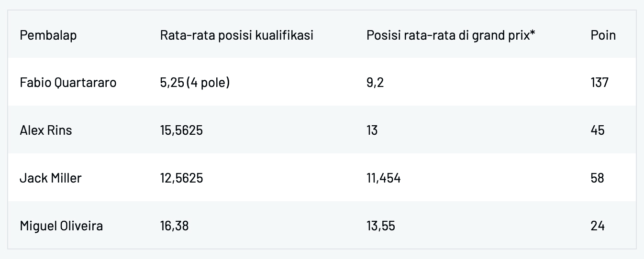Click the Poin column header
The height and width of the screenshot is (259, 644).
point(603,35)
